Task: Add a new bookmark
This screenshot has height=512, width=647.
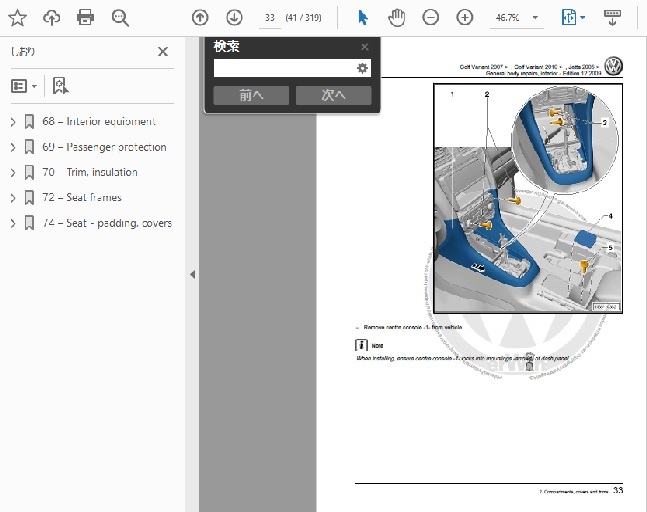Action: pyautogui.click(x=60, y=86)
